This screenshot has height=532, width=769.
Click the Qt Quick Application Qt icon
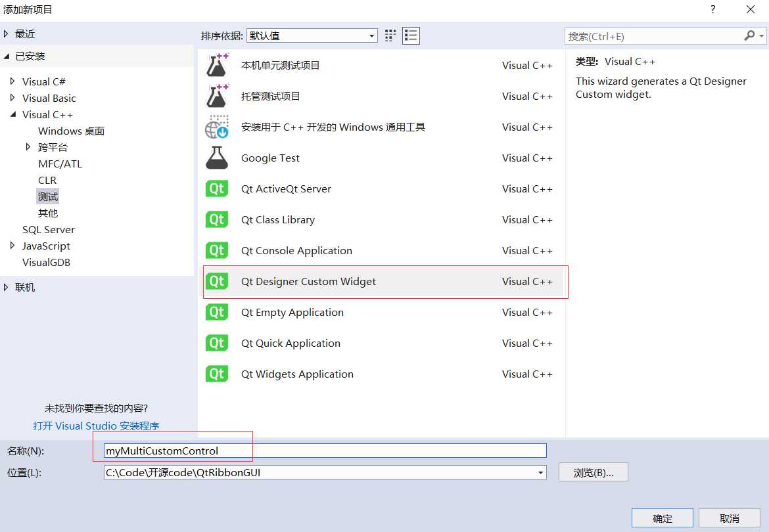[x=217, y=343]
